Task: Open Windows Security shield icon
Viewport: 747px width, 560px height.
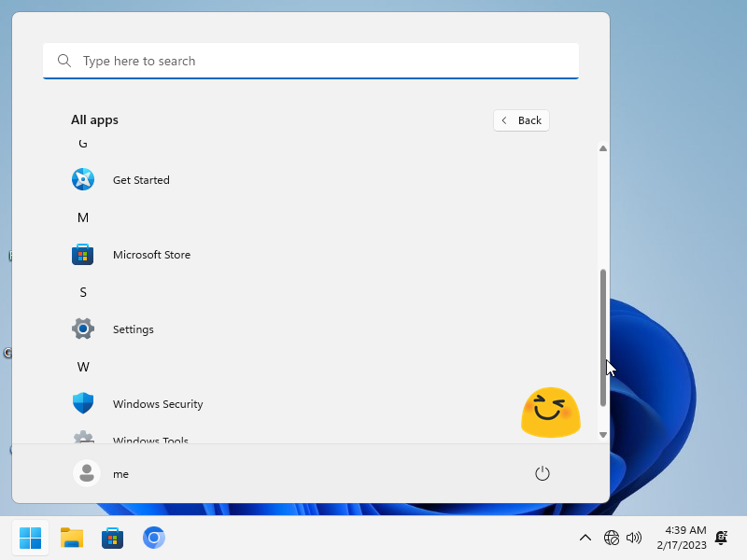Action: click(x=83, y=403)
